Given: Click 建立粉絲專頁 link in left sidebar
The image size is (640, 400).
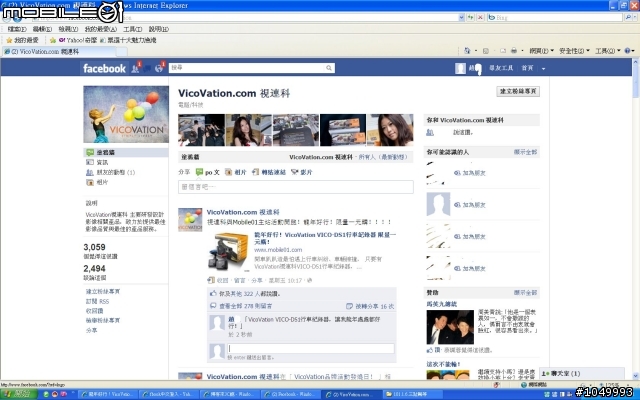Looking at the screenshot, I should click(103, 291).
